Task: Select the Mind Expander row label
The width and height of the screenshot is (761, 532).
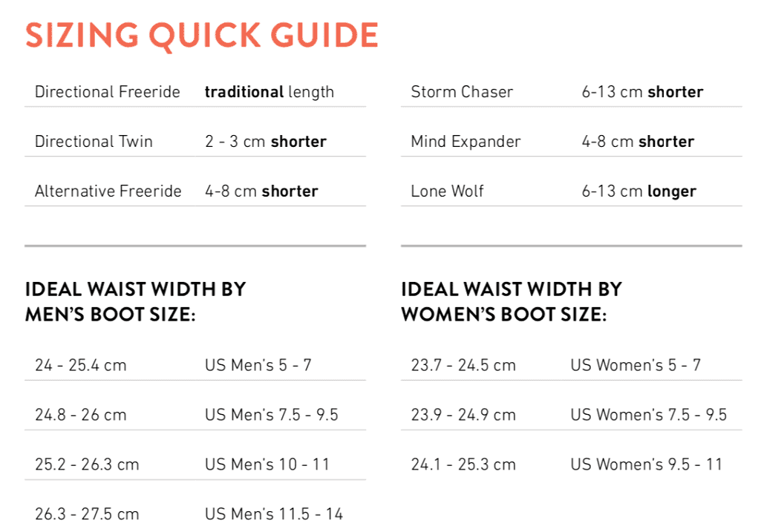Action: click(x=466, y=142)
